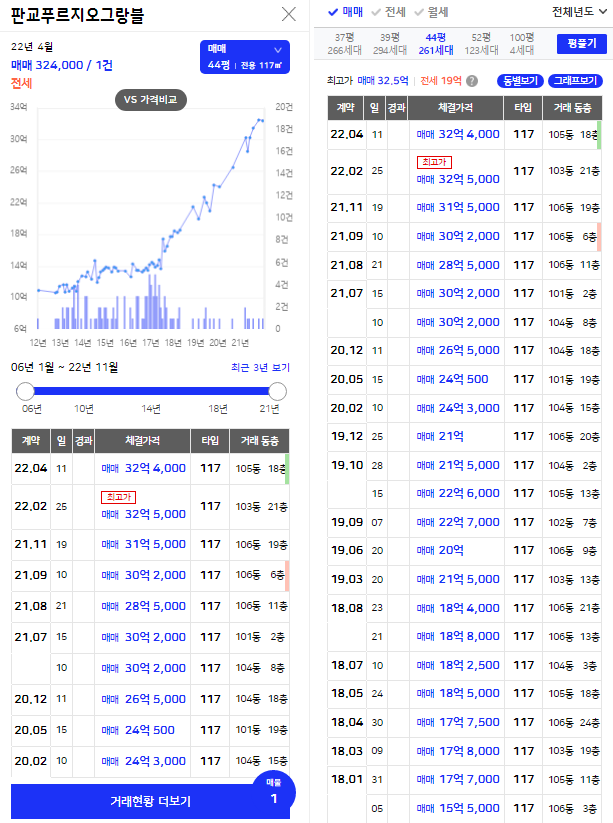Click 매매 22억 7,000 in right table

click(458, 522)
